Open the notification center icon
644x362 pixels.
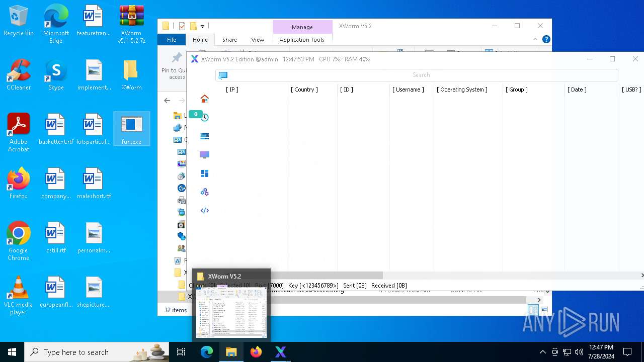click(627, 352)
